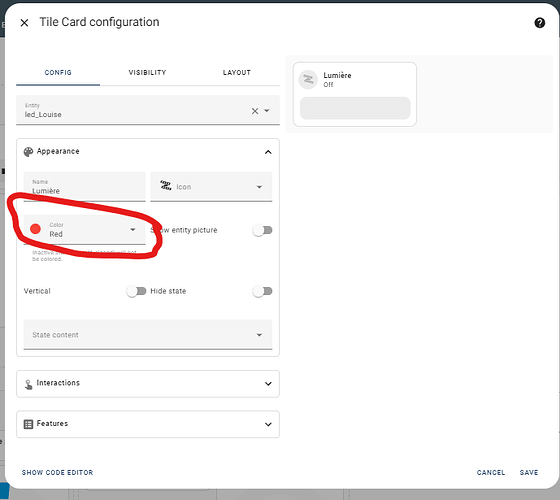Collapse the Appearance section chevron
This screenshot has width=560, height=500.
[268, 152]
